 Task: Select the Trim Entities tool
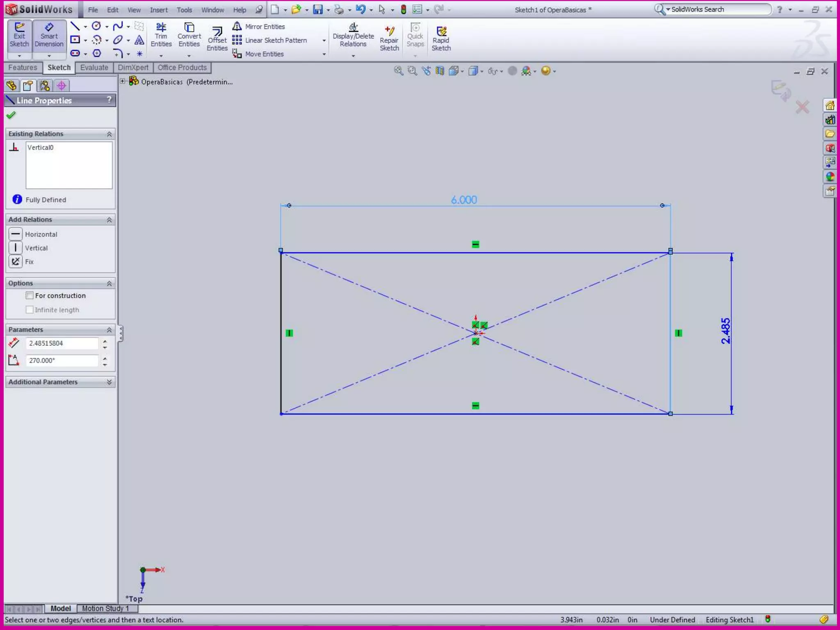point(161,35)
